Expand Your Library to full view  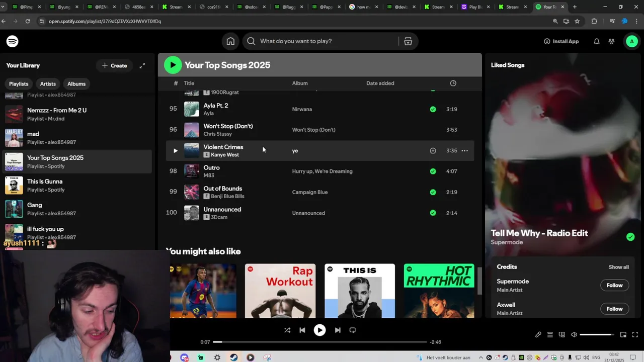click(x=142, y=65)
